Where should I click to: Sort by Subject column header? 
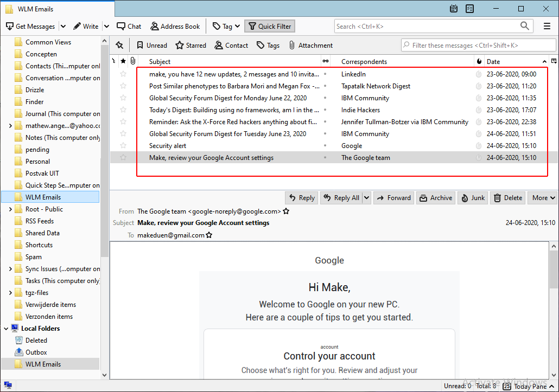(230, 61)
